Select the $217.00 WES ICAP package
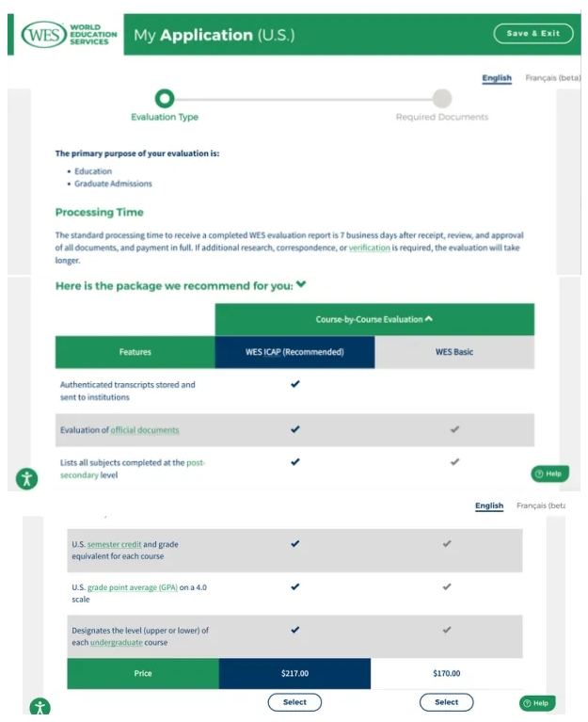 point(294,702)
